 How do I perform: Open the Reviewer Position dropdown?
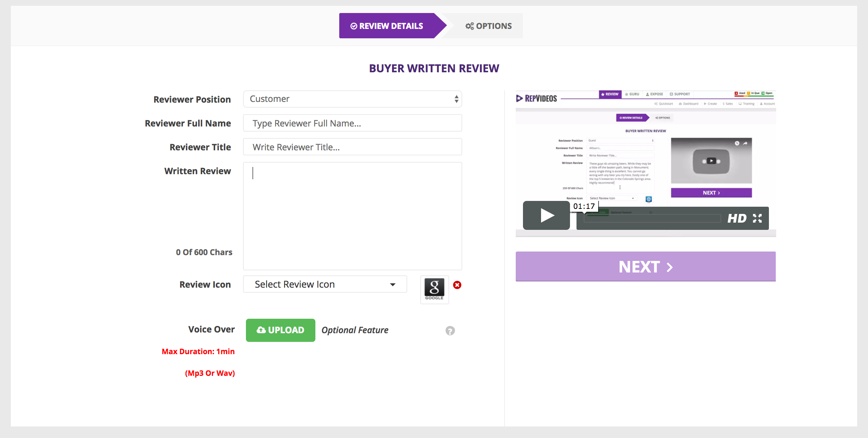[352, 99]
